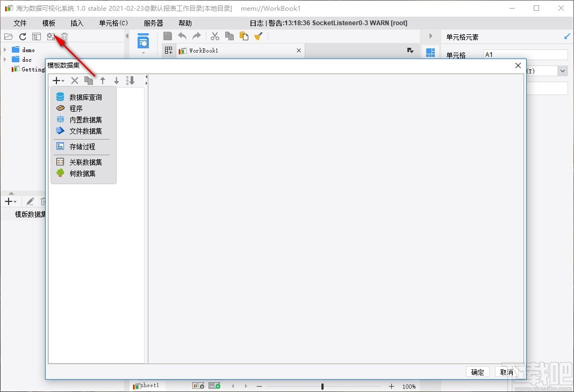Screen dimensions: 574x392
Task: Click the zoom slider handle
Action: [322, 386]
